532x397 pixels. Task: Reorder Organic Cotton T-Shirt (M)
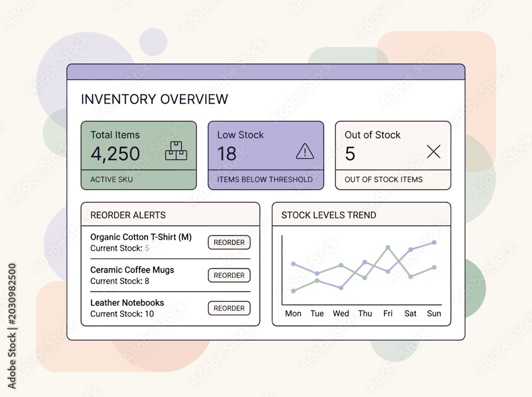pos(229,242)
